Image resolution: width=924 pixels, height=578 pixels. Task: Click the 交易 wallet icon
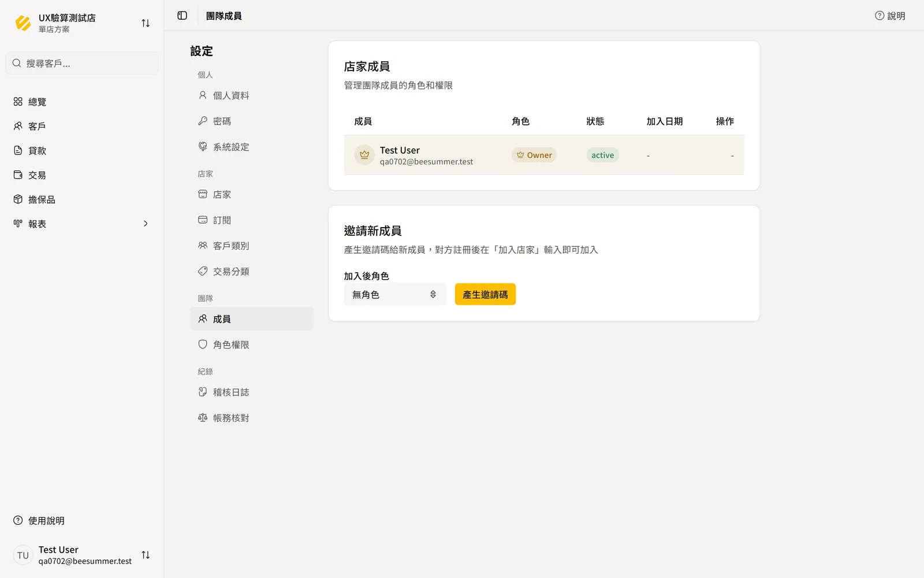click(18, 175)
